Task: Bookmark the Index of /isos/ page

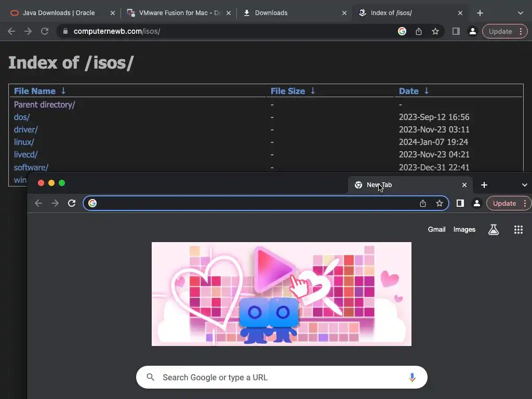Action: (435, 31)
